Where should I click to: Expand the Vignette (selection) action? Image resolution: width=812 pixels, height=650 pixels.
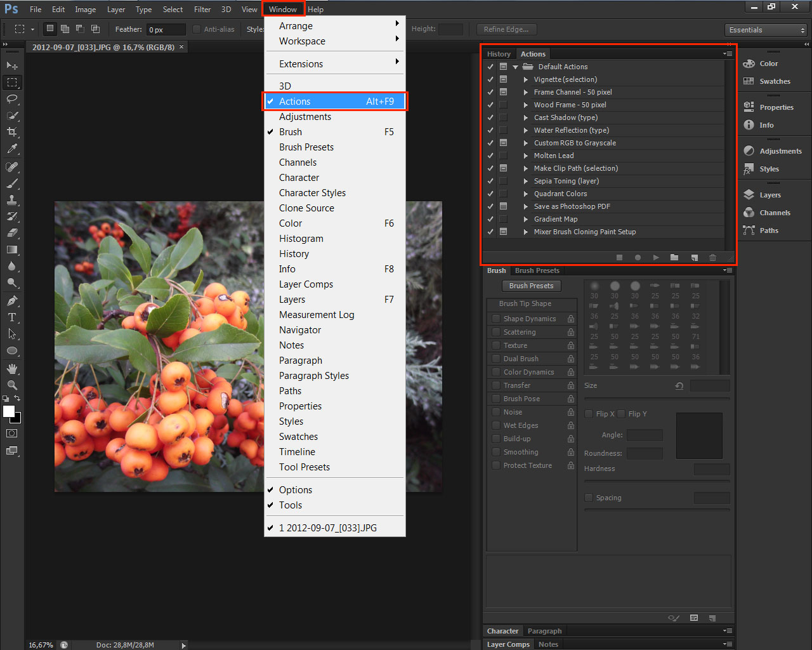point(526,79)
